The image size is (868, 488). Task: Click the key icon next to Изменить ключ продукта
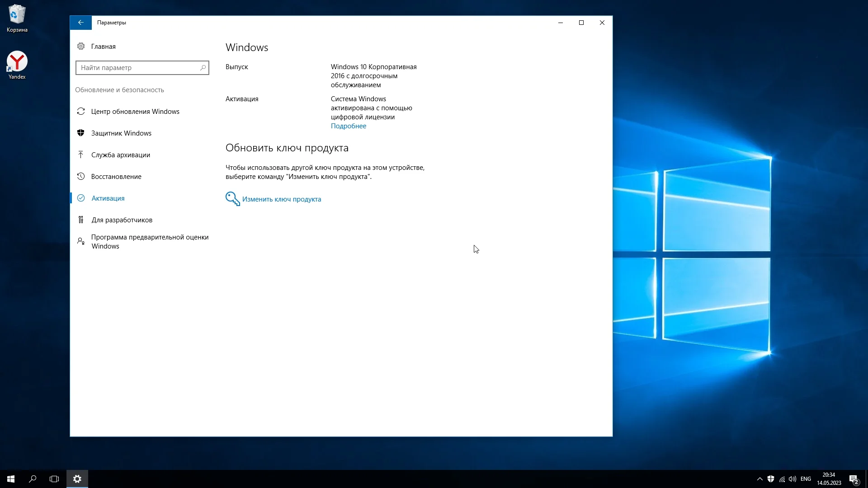pos(232,199)
